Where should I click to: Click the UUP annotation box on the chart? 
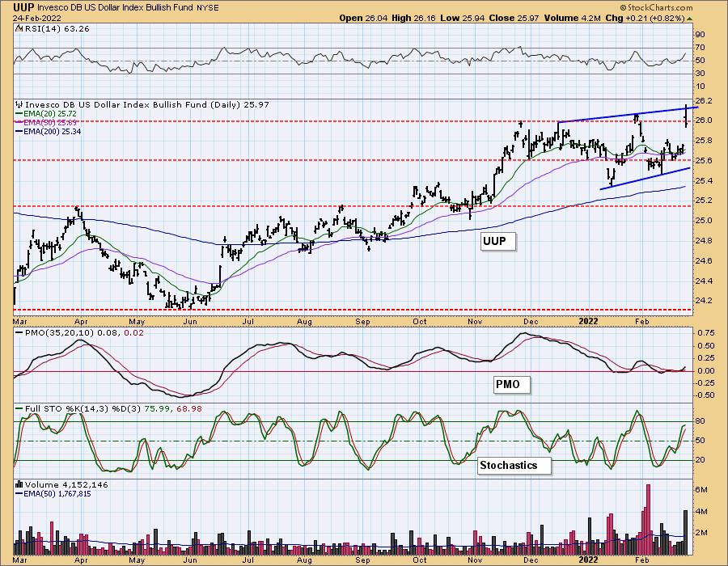[498, 241]
